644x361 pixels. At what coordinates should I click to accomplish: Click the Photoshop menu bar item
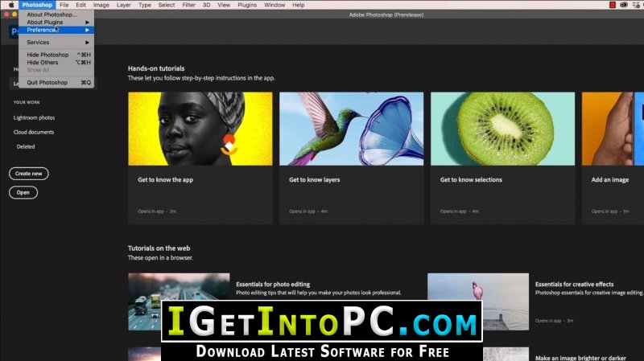pos(37,5)
